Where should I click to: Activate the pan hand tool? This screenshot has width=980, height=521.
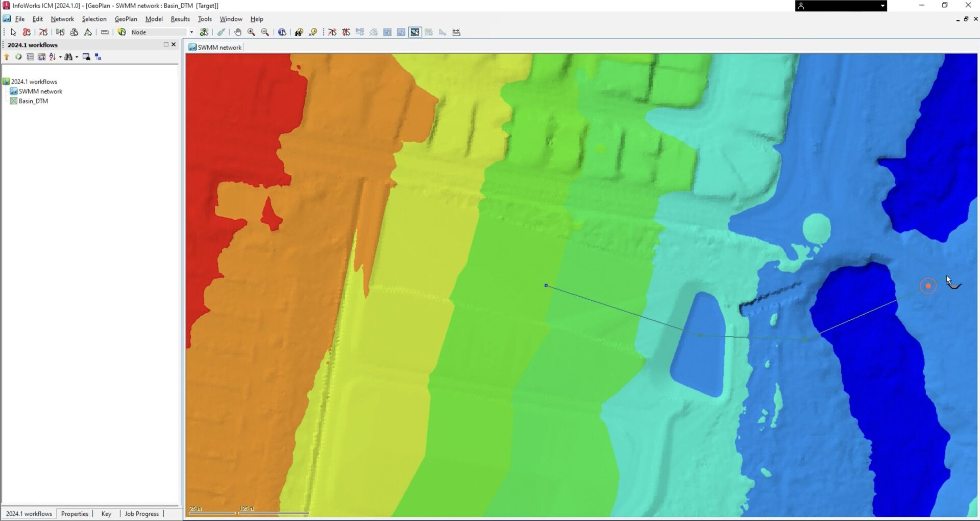238,32
